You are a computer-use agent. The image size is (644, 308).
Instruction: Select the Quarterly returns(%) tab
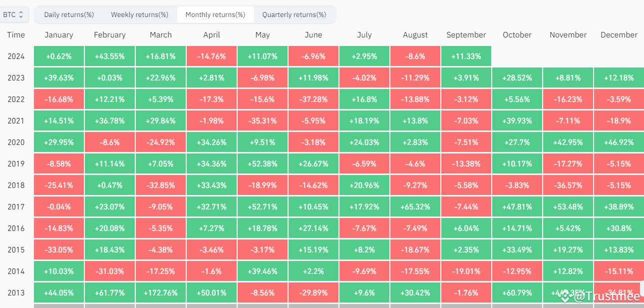click(x=295, y=14)
